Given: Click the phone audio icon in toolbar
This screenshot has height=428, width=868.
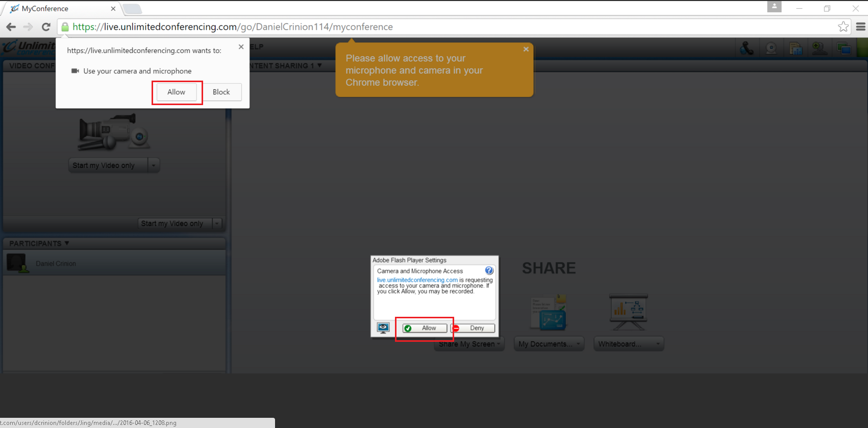Looking at the screenshot, I should [x=747, y=48].
